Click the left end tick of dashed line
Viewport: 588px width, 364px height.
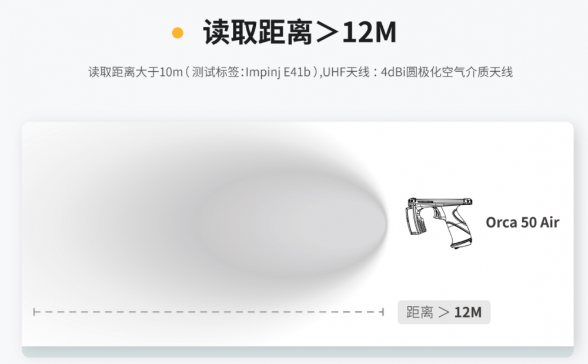point(34,312)
